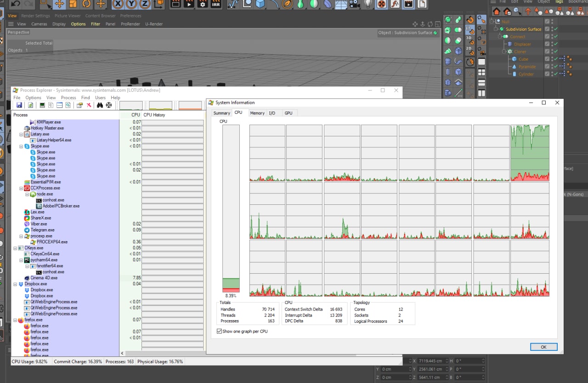Toggle the green enable checkmark of Connect
Viewport: 588px width, 383px height.
(556, 37)
